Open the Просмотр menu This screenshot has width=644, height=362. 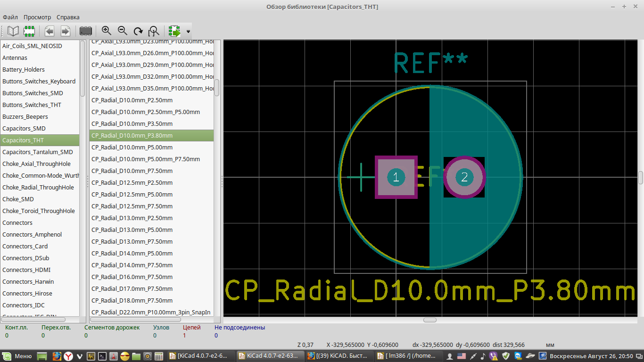37,17
